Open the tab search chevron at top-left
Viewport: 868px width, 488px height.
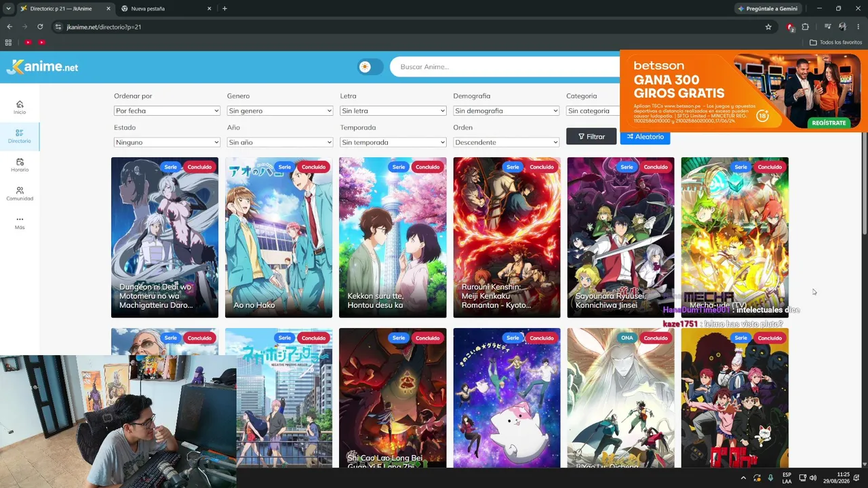[8, 9]
